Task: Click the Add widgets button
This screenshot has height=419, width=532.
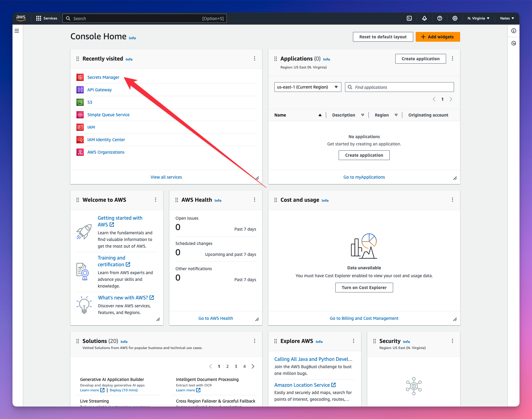Action: pyautogui.click(x=438, y=37)
